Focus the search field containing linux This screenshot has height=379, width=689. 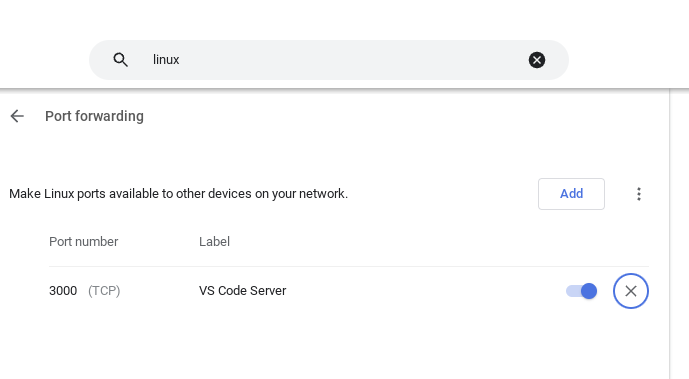pyautogui.click(x=329, y=60)
